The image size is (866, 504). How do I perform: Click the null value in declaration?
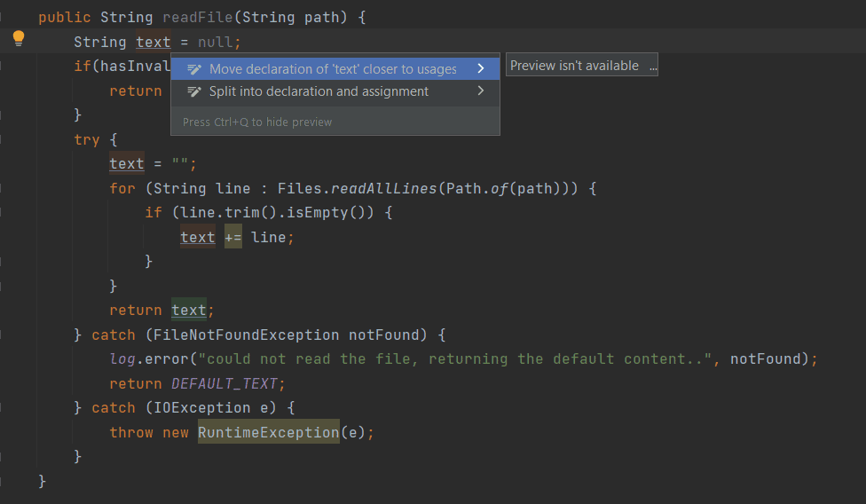[216, 42]
